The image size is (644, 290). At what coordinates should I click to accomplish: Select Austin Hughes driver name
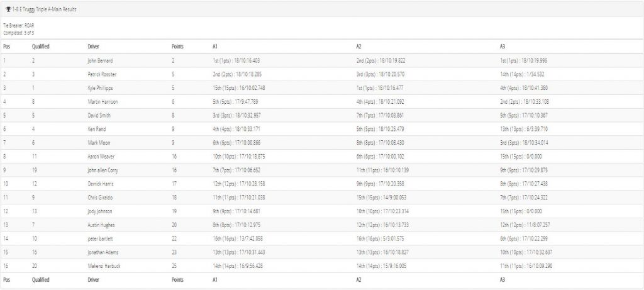tap(101, 225)
